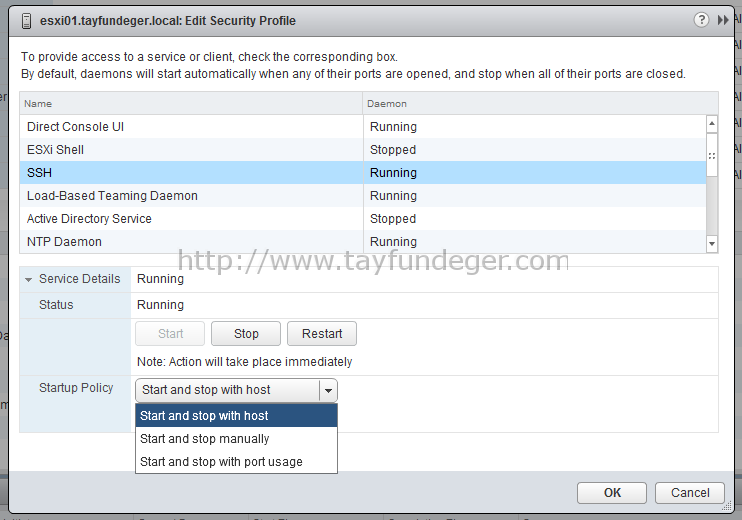Restart the SSH service
This screenshot has width=742, height=520.
[322, 334]
